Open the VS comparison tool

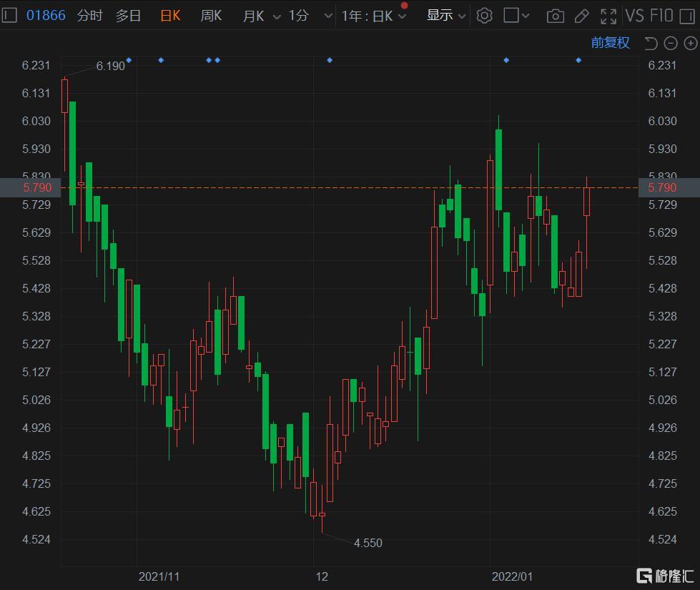634,15
